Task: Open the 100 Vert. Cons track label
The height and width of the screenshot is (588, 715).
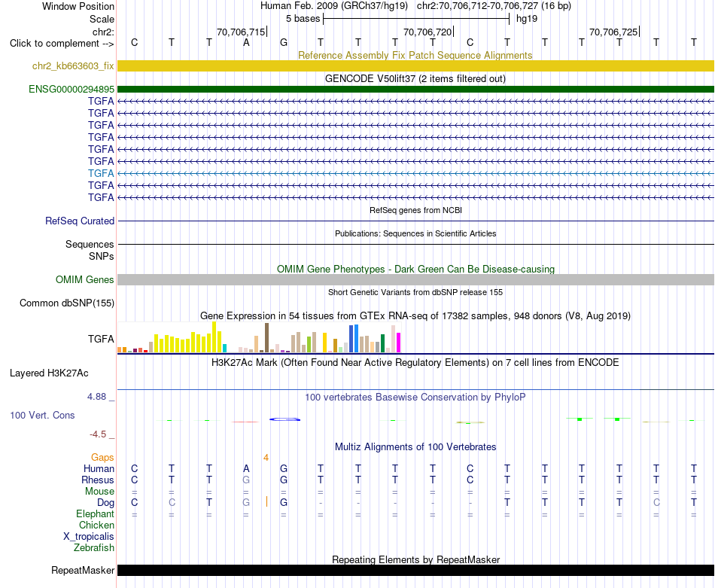Action: [x=42, y=415]
